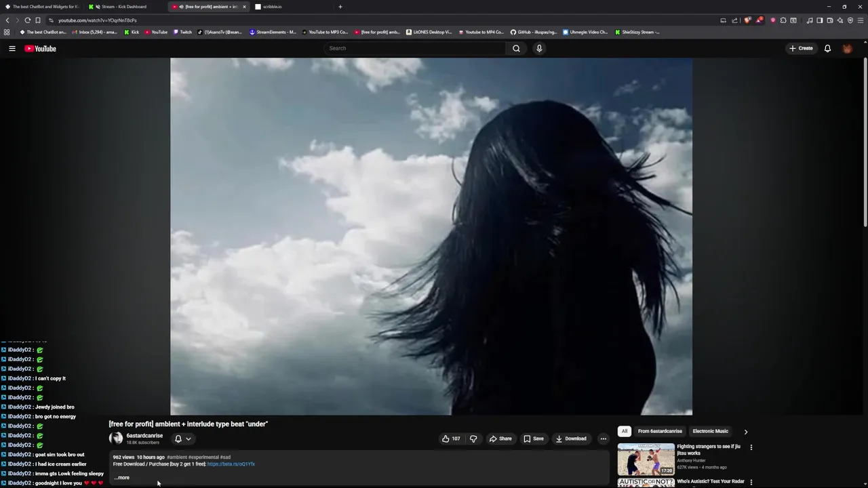This screenshot has height=488, width=868.
Task: Open the music note playlist icon
Action: coord(810,20)
